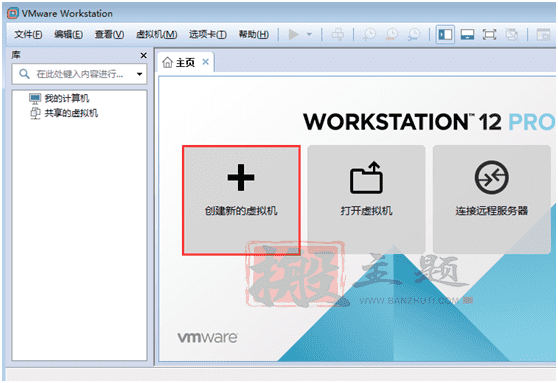Open the 编辑(E) menu

(68, 35)
